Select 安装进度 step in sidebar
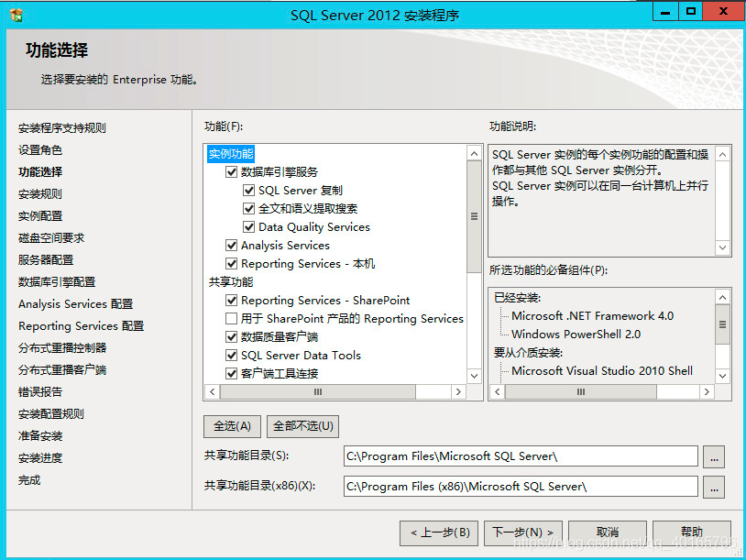Viewport: 746px width, 560px height. (x=40, y=458)
